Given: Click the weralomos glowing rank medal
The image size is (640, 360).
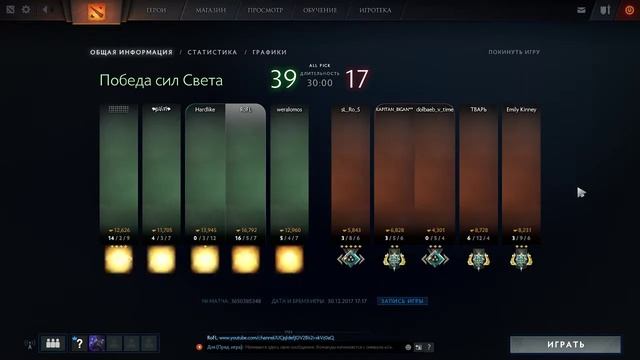Looking at the screenshot, I should pyautogui.click(x=289, y=259).
